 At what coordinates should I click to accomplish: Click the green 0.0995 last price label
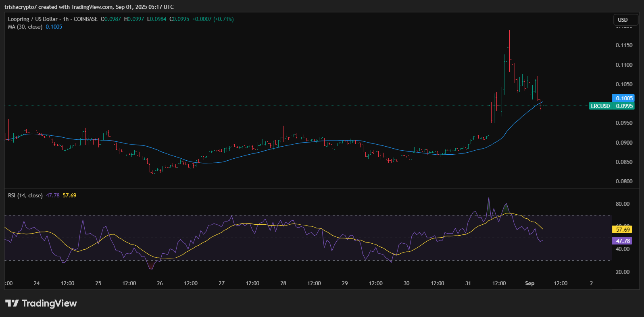click(x=624, y=106)
